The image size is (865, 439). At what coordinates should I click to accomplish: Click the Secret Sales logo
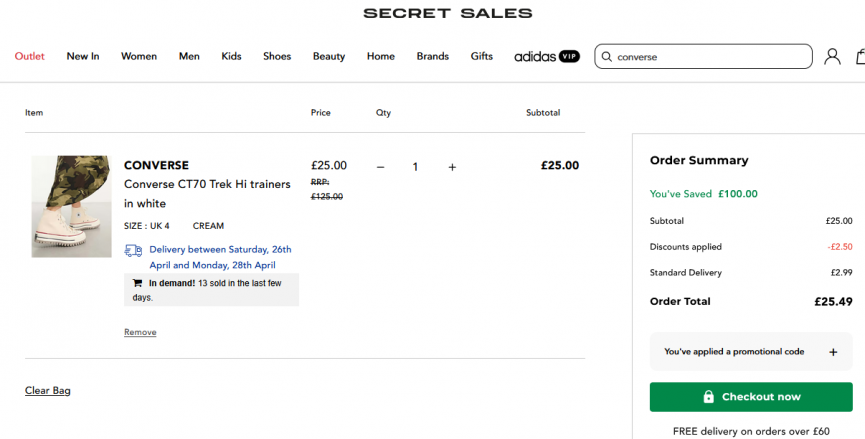(x=447, y=14)
